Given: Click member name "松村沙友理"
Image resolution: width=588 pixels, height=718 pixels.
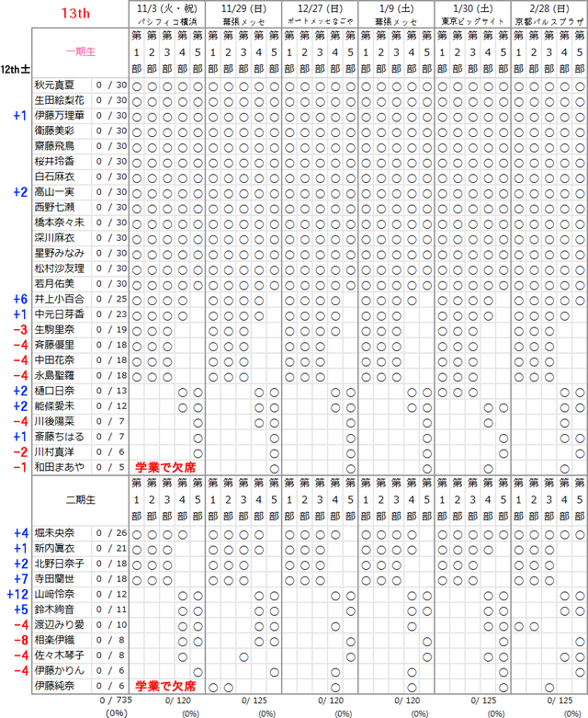Looking at the screenshot, I should click(x=60, y=268).
